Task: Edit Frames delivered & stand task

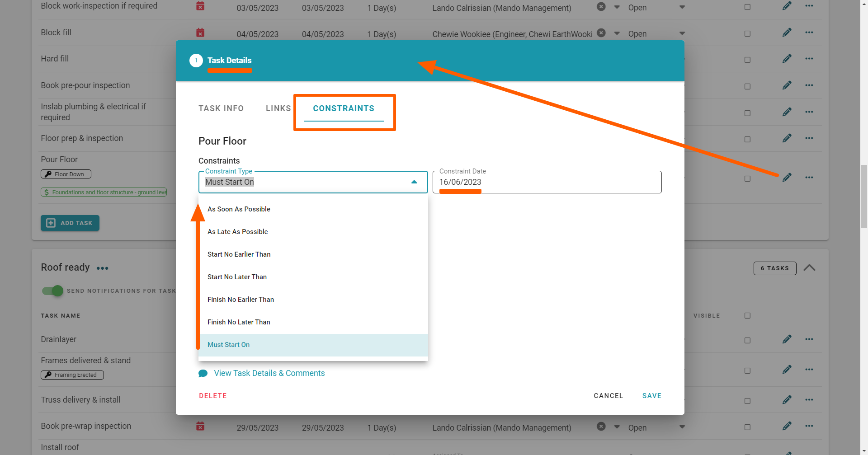Action: [x=787, y=370]
